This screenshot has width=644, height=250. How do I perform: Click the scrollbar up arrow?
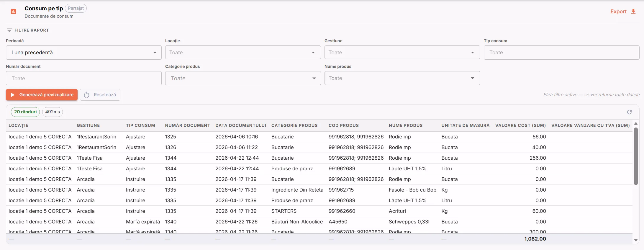tap(636, 123)
